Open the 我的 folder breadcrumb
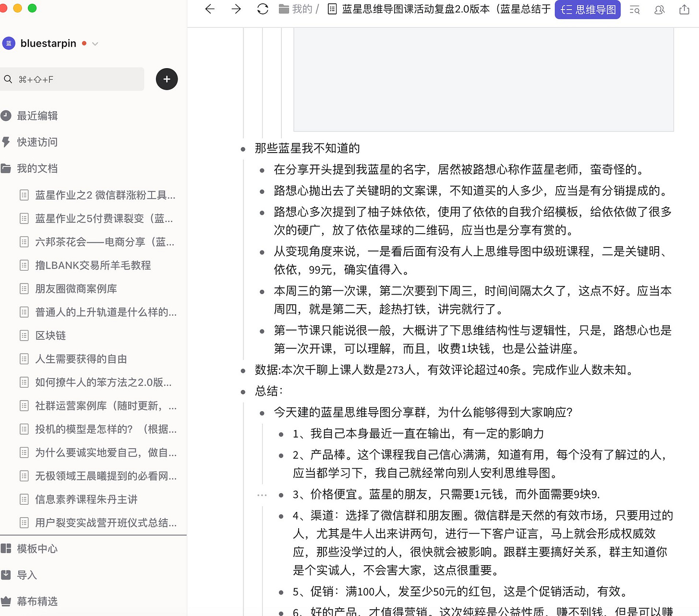This screenshot has height=616, width=699. (296, 9)
